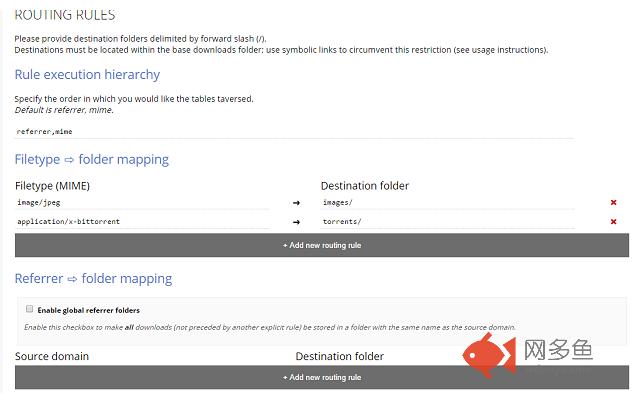Click the 'Filetype ⇨ folder mapping' heading

pyautogui.click(x=92, y=159)
